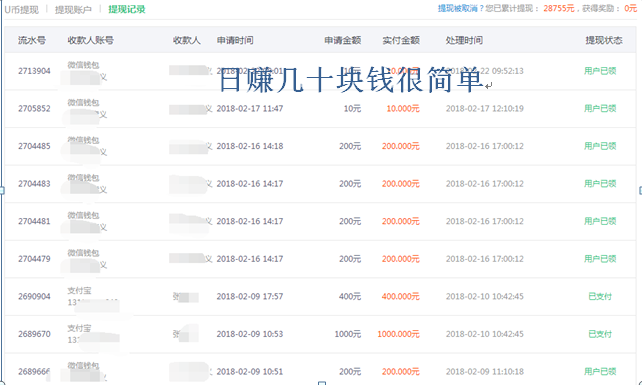
Task: Select serial number 2704483
Action: 34,184
